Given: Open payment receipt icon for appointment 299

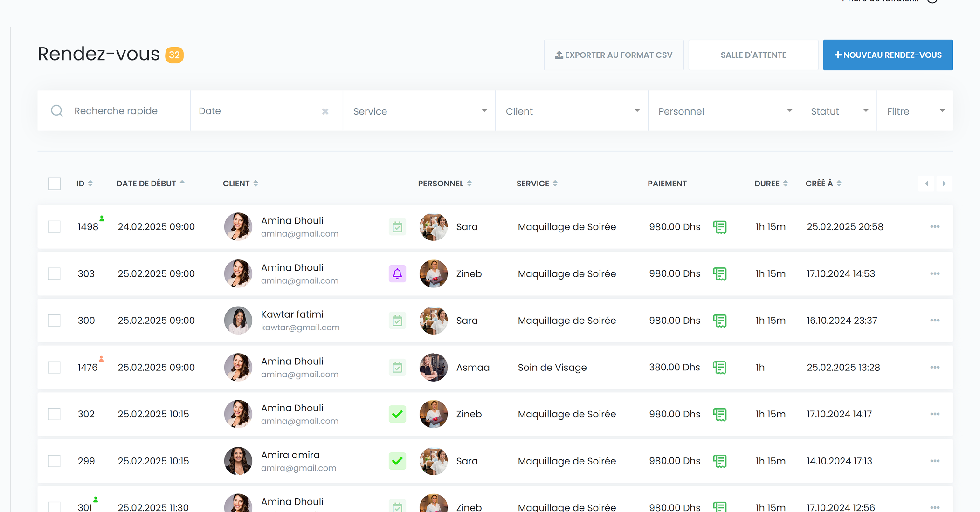Looking at the screenshot, I should point(719,461).
